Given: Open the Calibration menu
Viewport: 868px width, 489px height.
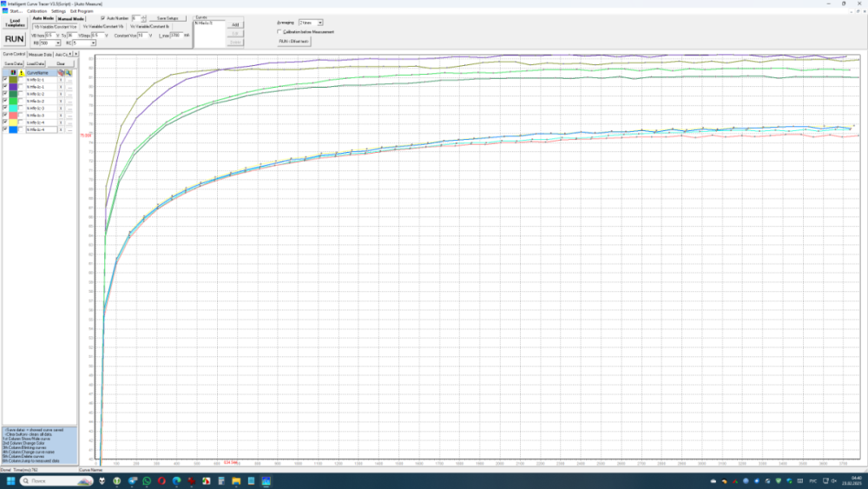Looking at the screenshot, I should point(36,10).
